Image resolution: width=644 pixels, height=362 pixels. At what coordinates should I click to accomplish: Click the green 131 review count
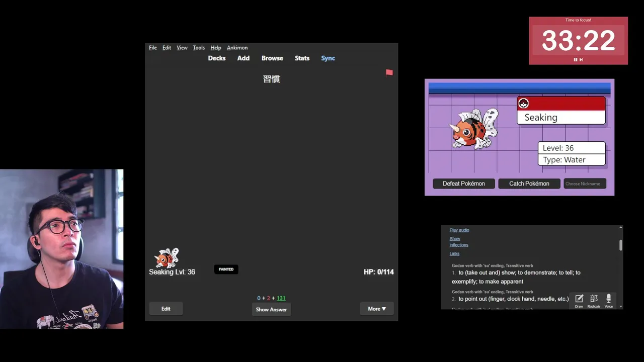281,298
